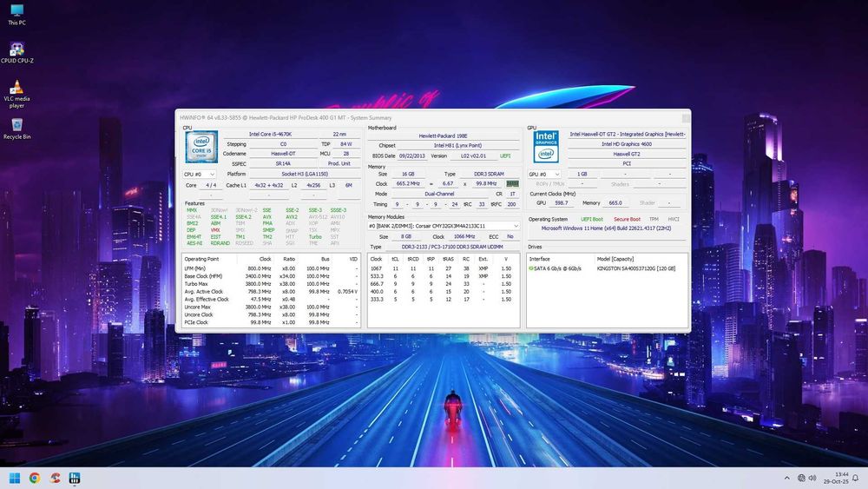The width and height of the screenshot is (868, 489).
Task: Click the green status icon before SATA 6 Gb/s
Action: [531, 268]
